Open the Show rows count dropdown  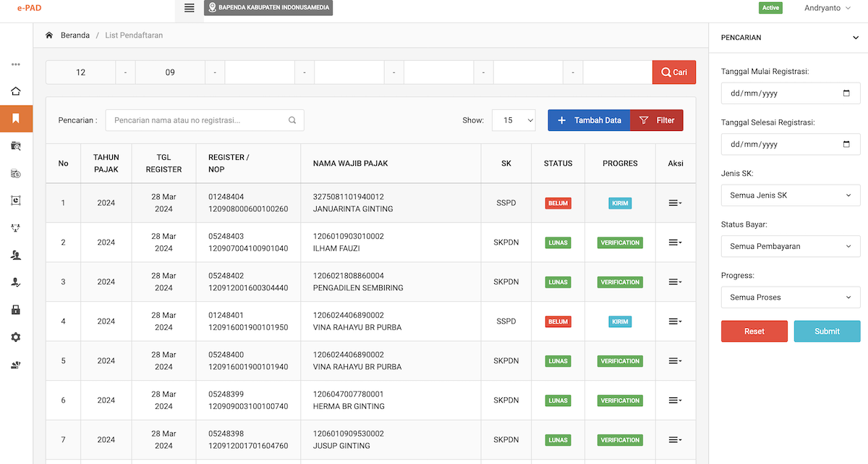point(514,120)
